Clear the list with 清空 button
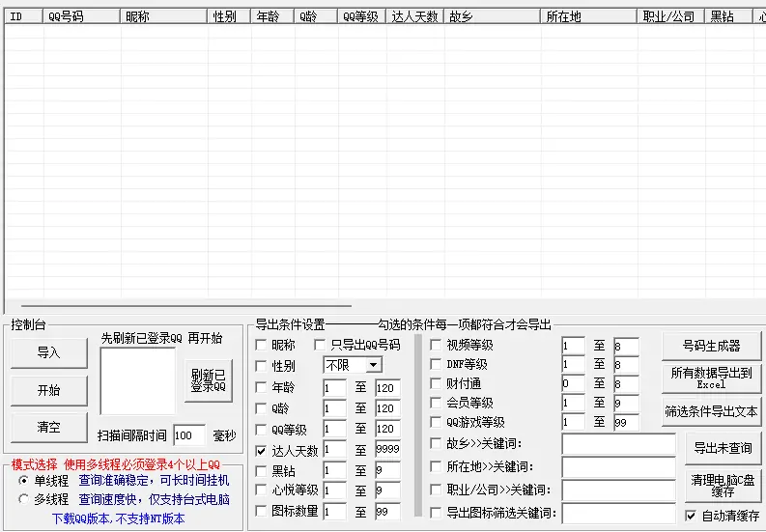The width and height of the screenshot is (766, 532). (49, 427)
